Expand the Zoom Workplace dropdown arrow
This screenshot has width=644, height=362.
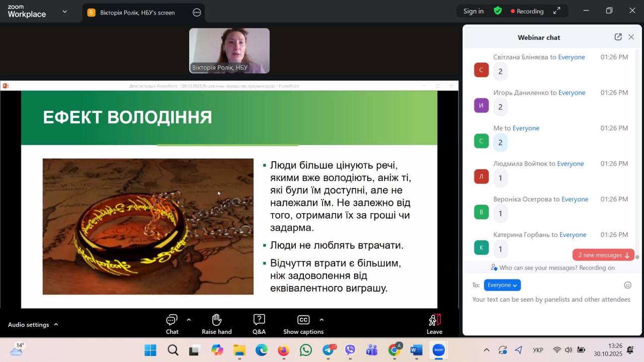click(64, 12)
